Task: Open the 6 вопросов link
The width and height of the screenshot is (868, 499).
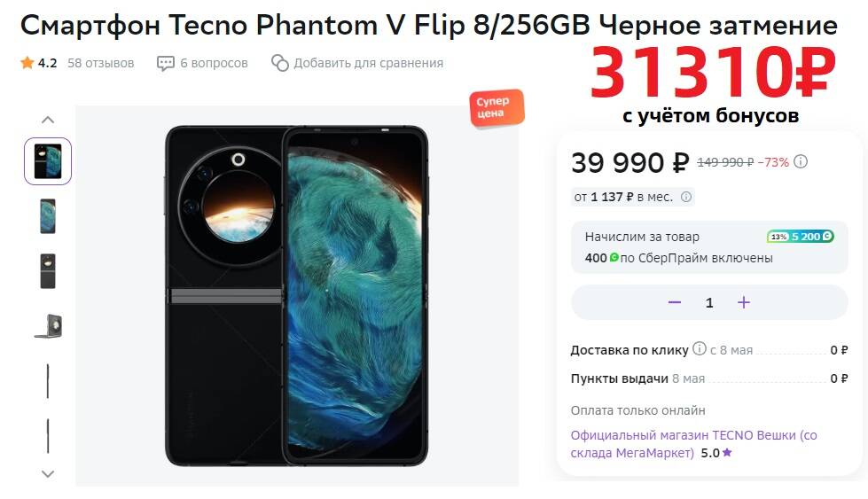Action: tap(214, 63)
